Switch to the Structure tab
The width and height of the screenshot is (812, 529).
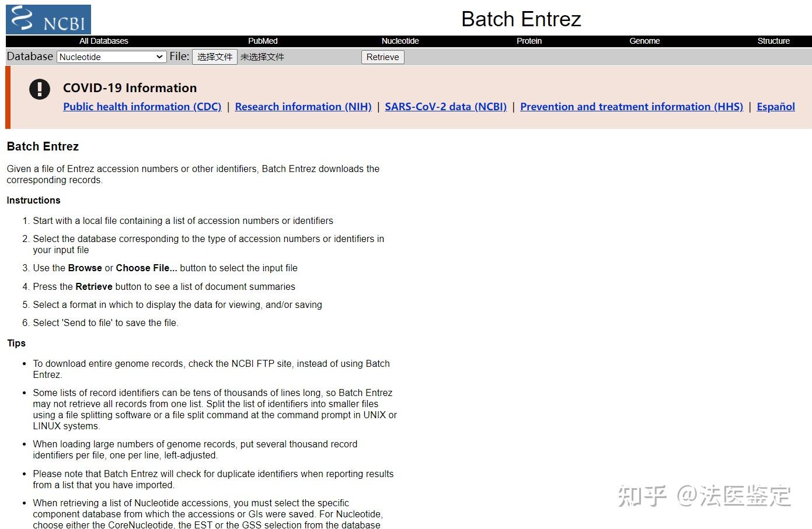(x=773, y=41)
